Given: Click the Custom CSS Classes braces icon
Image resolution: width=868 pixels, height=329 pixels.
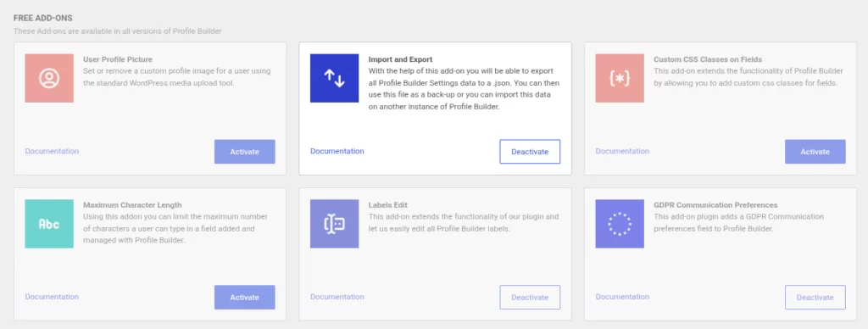Looking at the screenshot, I should (620, 78).
